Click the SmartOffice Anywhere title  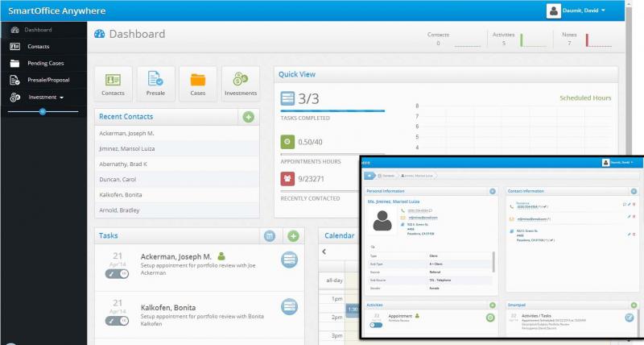click(x=56, y=10)
